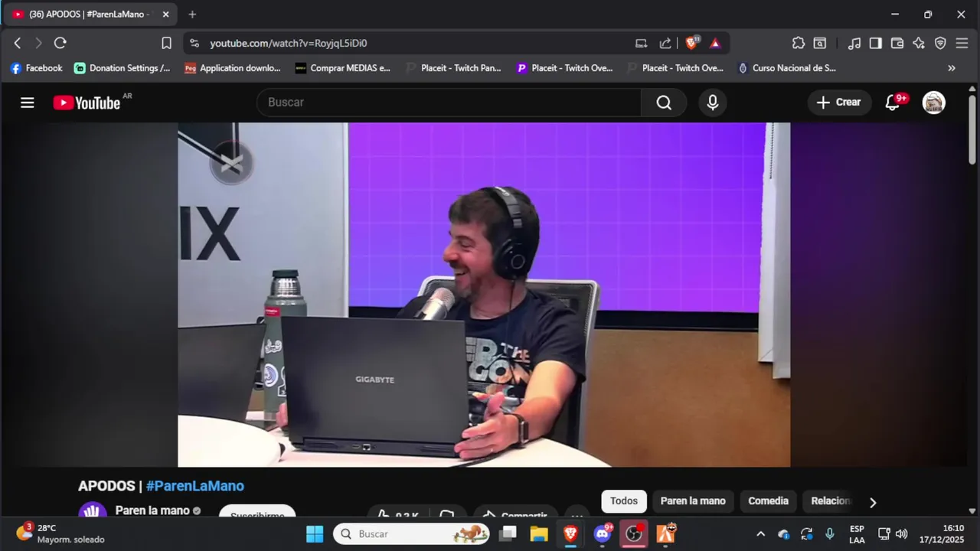Open volume speaker icon in tray
Viewport: 980px width, 551px height.
click(x=902, y=534)
